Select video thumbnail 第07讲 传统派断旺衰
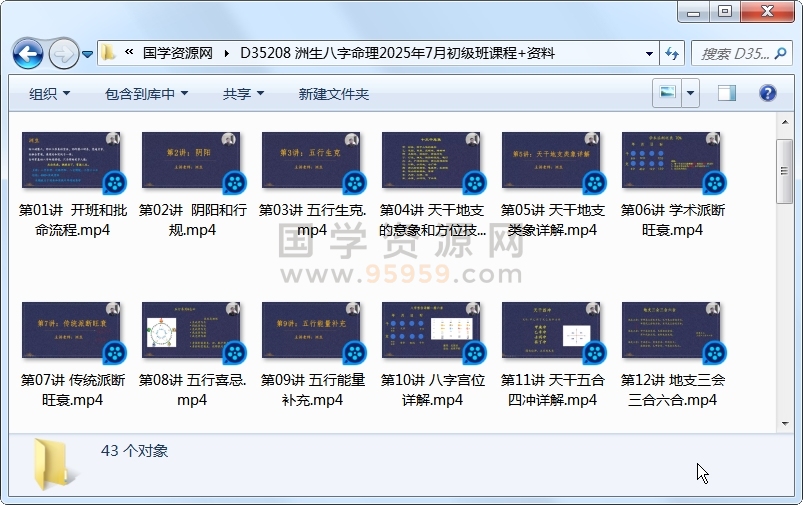Screen dimensions: 803x505 [x=72, y=332]
